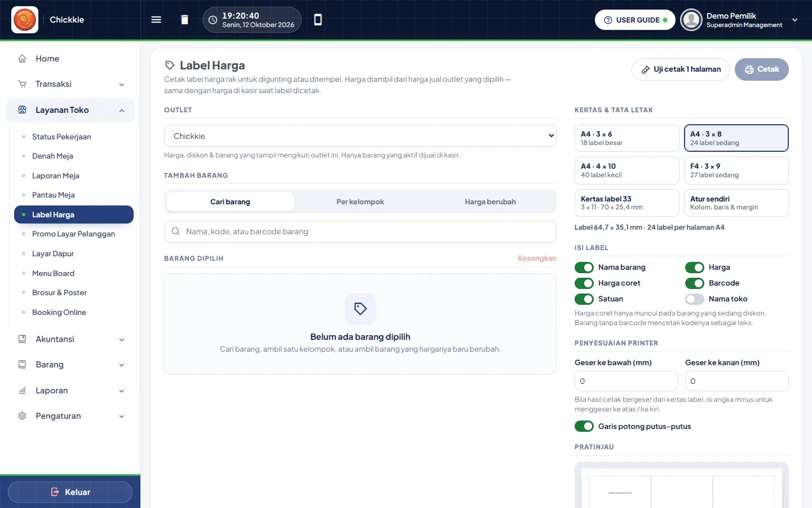Click the Transaksi cart icon
Image resolution: width=812 pixels, height=508 pixels.
point(23,84)
